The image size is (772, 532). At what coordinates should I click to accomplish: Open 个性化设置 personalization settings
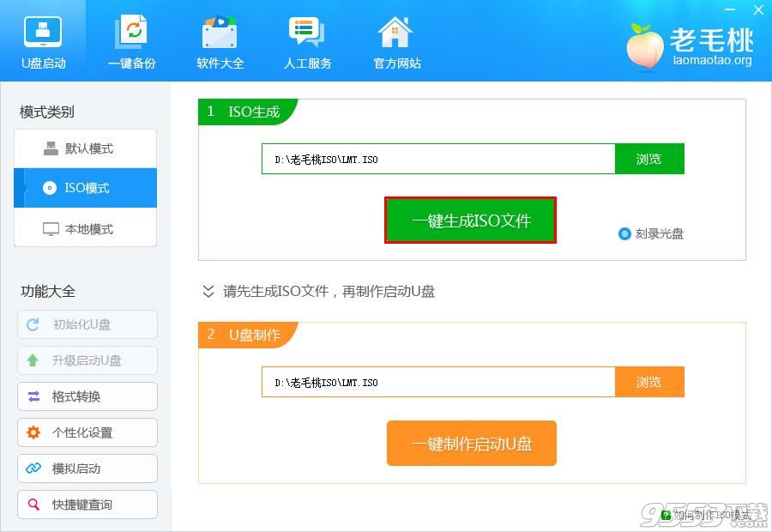coord(87,432)
